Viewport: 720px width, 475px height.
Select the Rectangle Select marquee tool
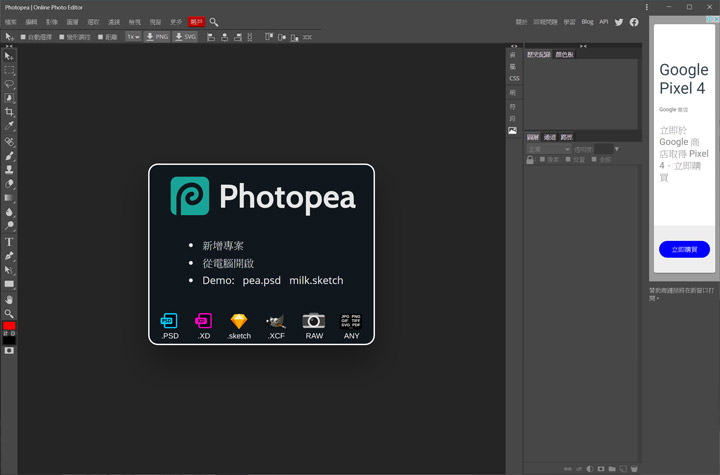coord(9,70)
